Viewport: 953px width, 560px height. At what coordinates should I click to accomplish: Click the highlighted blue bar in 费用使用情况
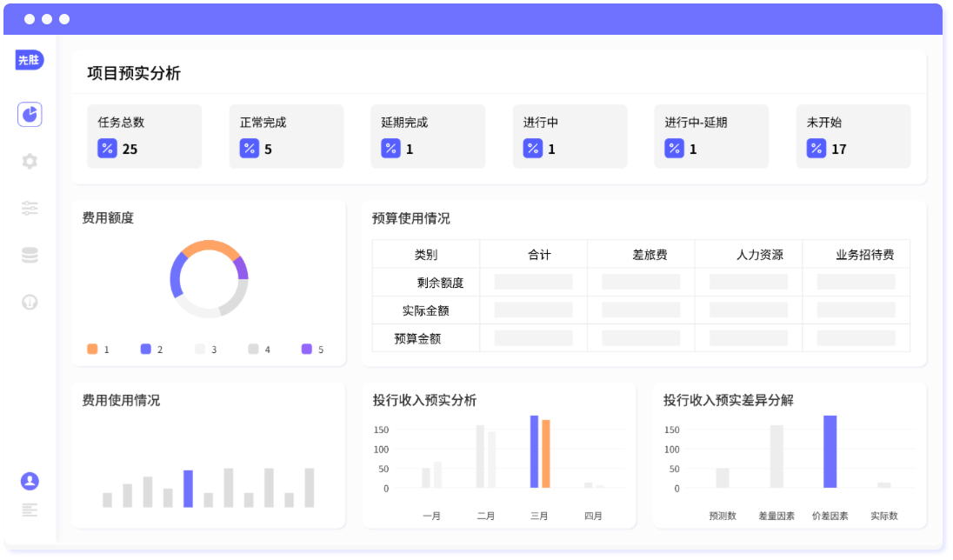point(188,488)
